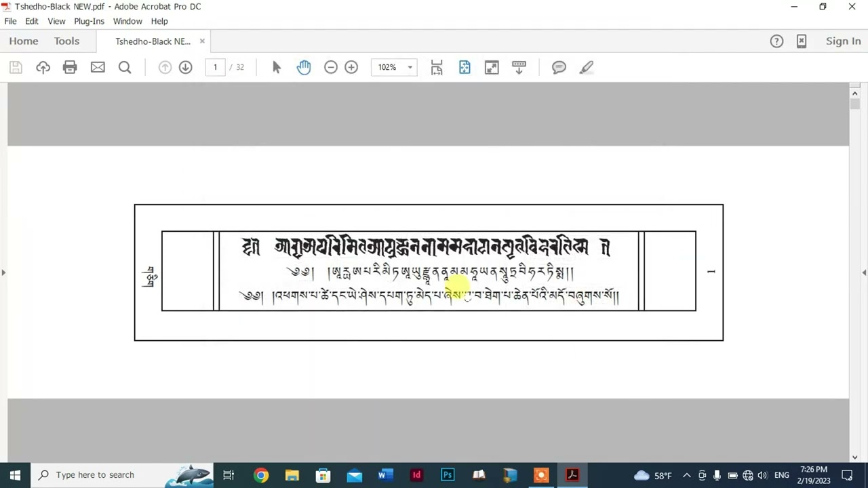This screenshot has width=868, height=488.
Task: Open the Plug-Ins menu
Action: [89, 21]
